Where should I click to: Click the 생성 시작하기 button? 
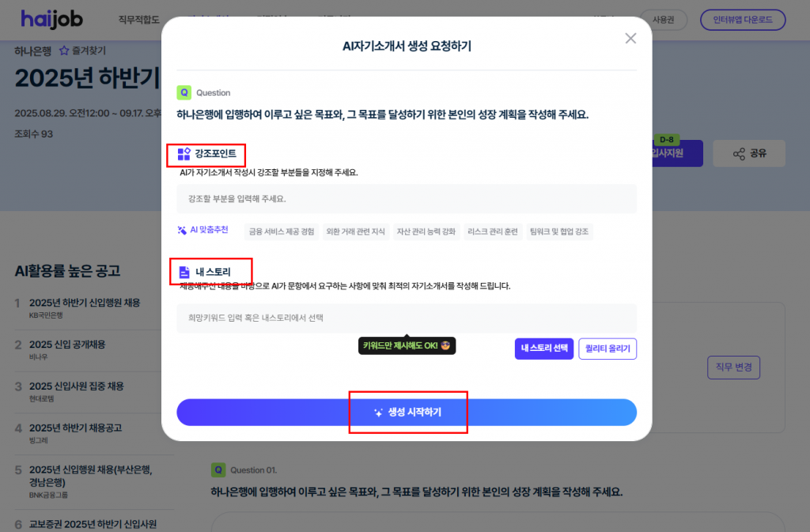407,413
